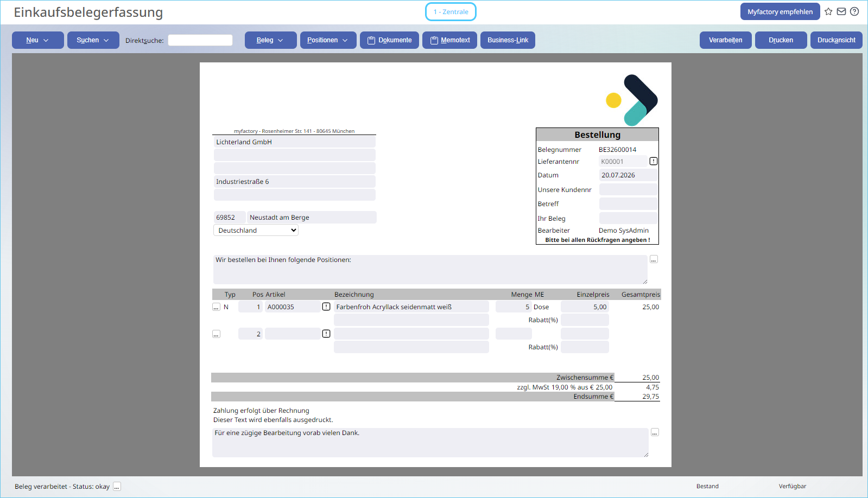Open the Memotext button

[449, 40]
